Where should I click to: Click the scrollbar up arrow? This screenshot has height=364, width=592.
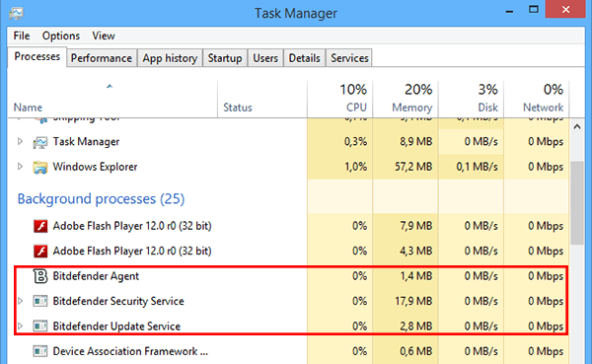point(577,127)
